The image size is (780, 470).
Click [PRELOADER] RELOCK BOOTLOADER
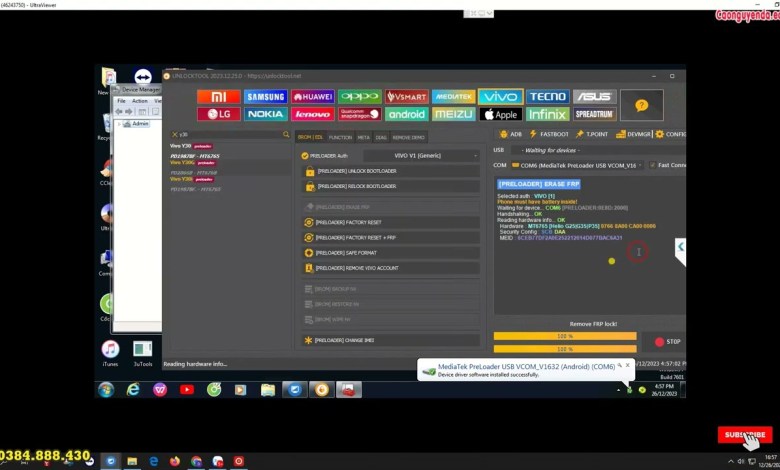(391, 187)
